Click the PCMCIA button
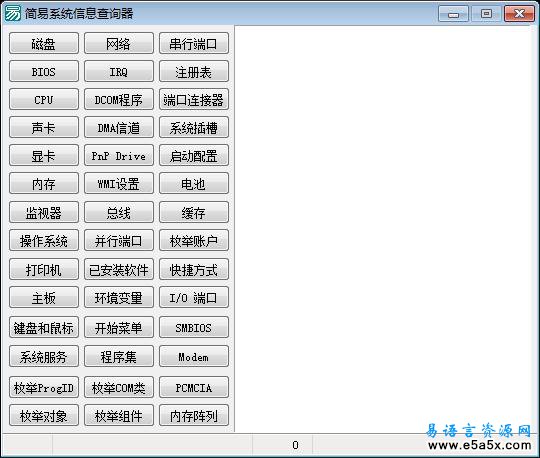This screenshot has height=458, width=540. 194,387
